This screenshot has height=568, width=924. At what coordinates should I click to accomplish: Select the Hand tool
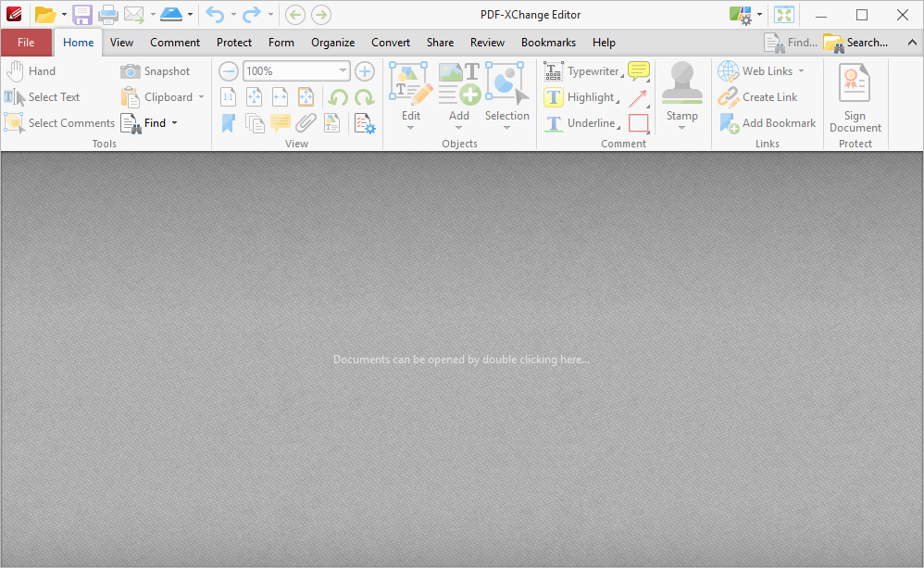pyautogui.click(x=31, y=71)
